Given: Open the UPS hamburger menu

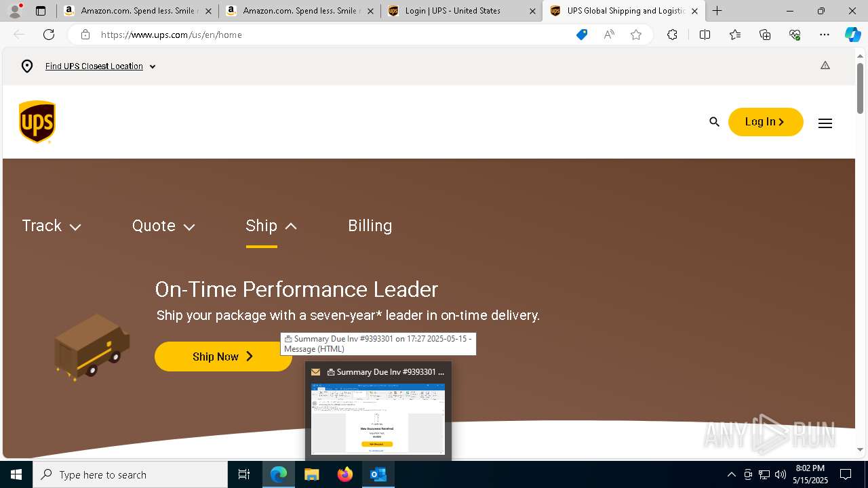Looking at the screenshot, I should click(x=825, y=123).
